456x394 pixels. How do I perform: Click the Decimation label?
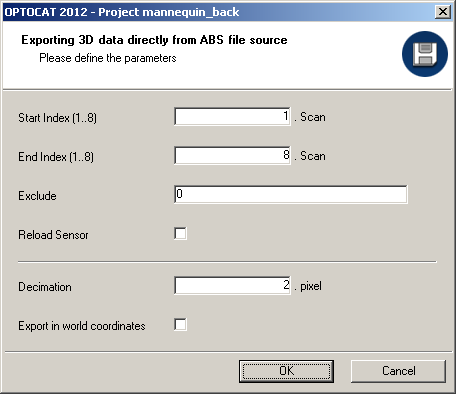pyautogui.click(x=45, y=287)
